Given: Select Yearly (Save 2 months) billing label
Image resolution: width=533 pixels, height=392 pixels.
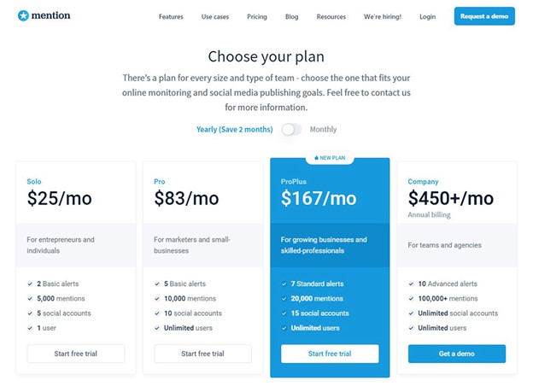Looking at the screenshot, I should coord(235,130).
